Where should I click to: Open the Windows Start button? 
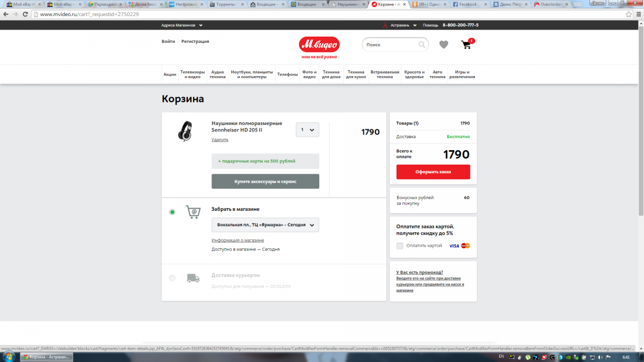pyautogui.click(x=9, y=357)
